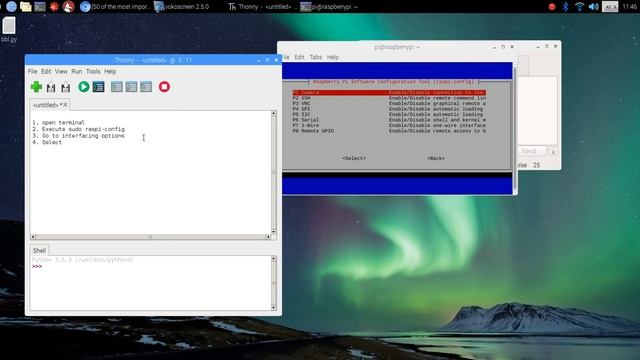Open dropdown arrow next to Send button
This screenshot has width=640, height=360.
click(552, 151)
